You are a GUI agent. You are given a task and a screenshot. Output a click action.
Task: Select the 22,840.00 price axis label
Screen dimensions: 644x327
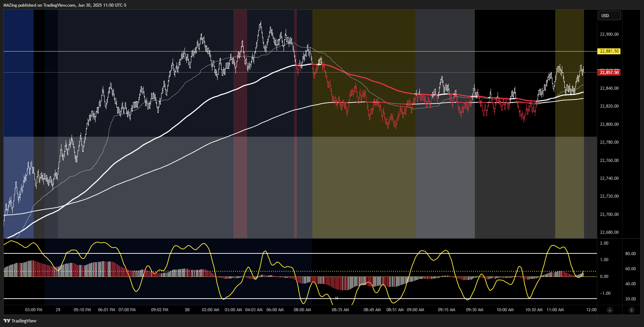609,88
